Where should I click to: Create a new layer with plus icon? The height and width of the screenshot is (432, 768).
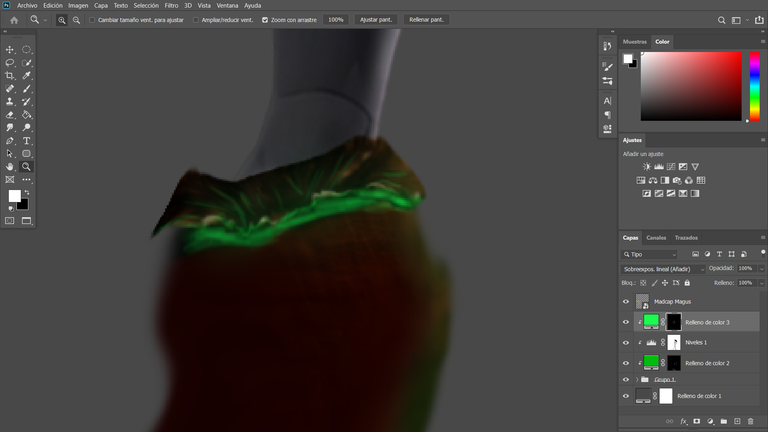pyautogui.click(x=737, y=421)
